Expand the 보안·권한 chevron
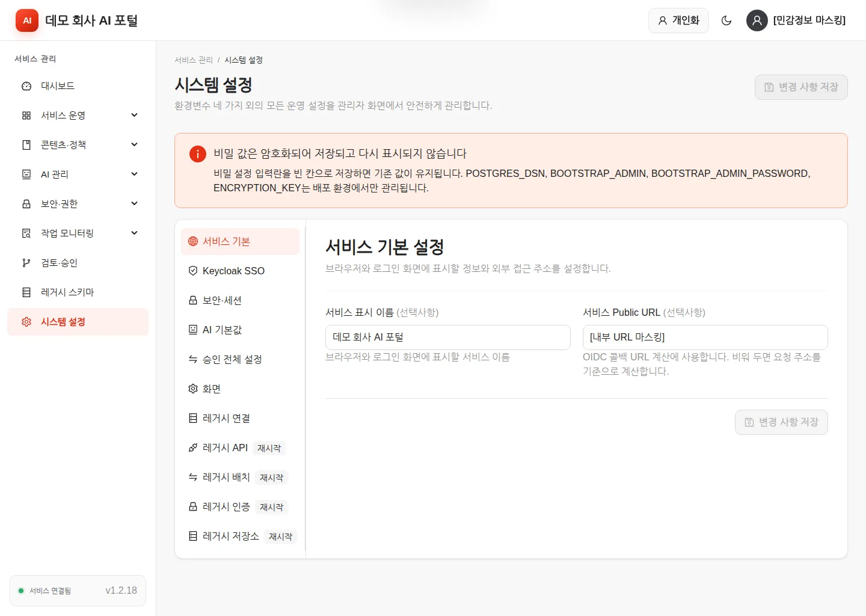The image size is (866, 616). [135, 203]
